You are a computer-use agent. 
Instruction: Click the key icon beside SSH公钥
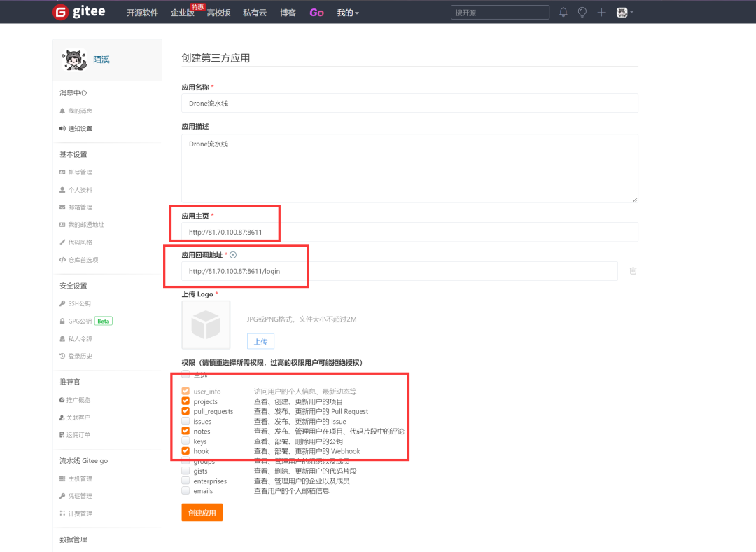[62, 303]
